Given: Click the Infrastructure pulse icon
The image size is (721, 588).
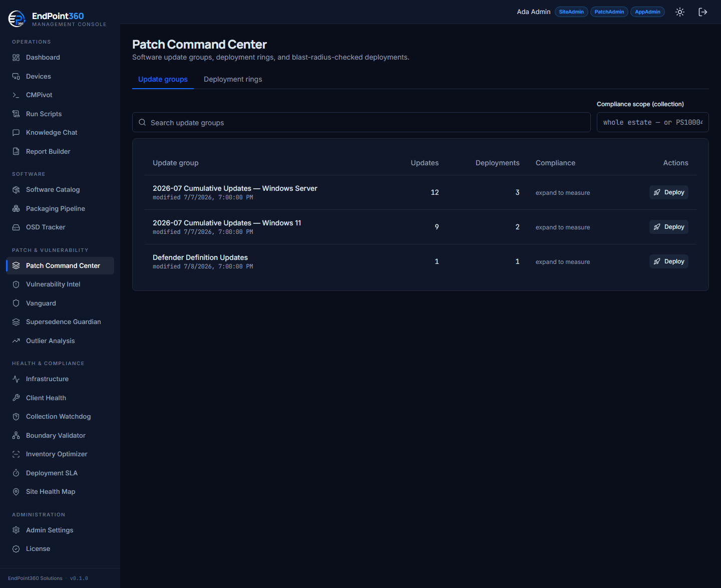Looking at the screenshot, I should point(16,379).
